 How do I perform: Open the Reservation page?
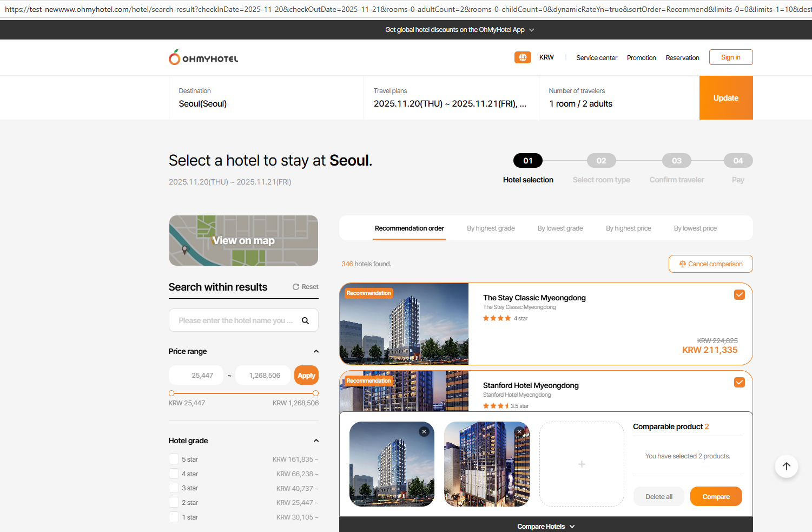tap(683, 58)
